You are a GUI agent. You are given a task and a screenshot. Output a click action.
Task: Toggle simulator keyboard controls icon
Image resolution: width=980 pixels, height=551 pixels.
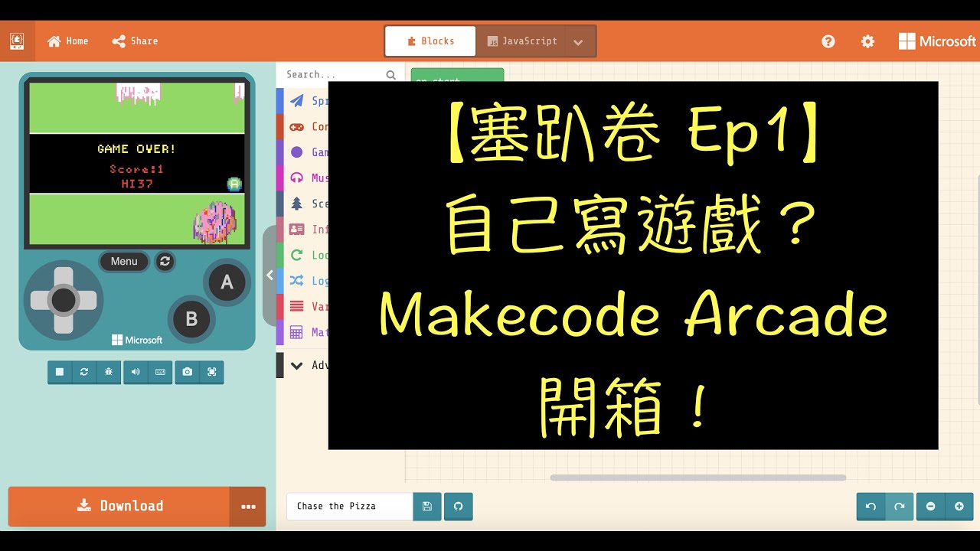(160, 372)
